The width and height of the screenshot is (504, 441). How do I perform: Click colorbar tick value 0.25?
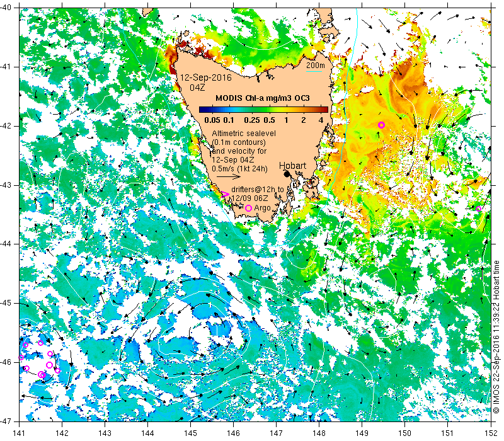(x=251, y=120)
